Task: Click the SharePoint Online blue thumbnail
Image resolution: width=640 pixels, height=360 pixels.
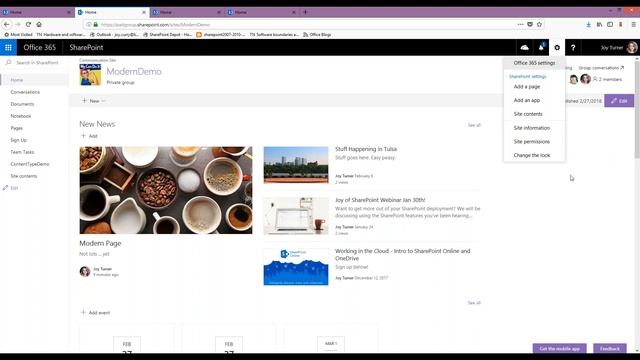Action: (x=296, y=267)
